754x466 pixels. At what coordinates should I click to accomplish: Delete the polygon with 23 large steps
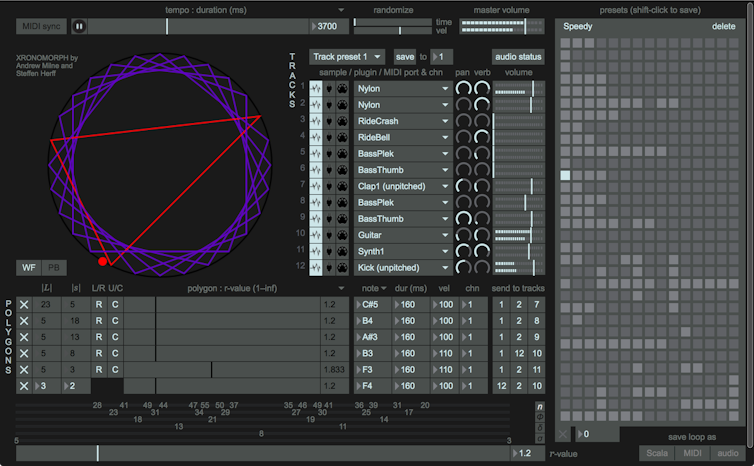[x=24, y=304]
